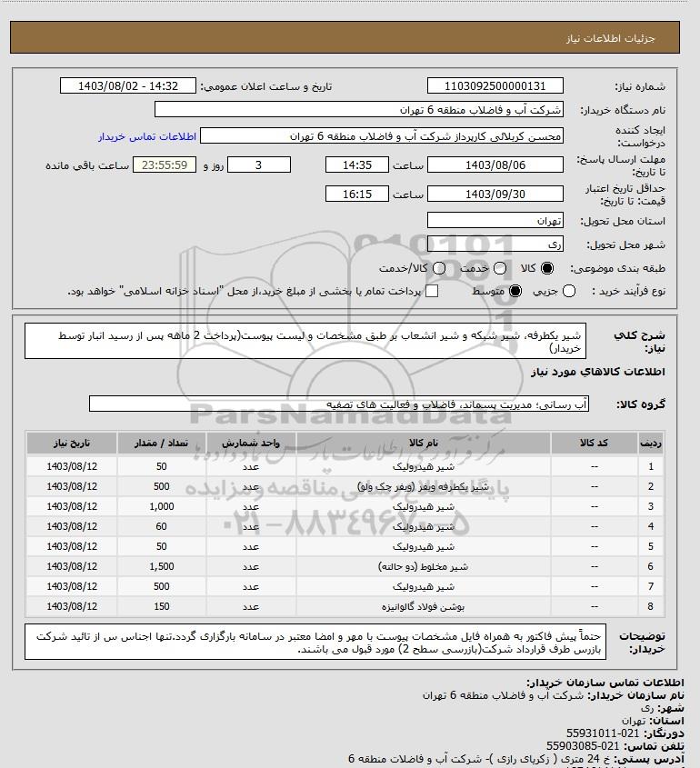The image size is (700, 768).
Task: Click the نام کالا column header
Action: pyautogui.click(x=424, y=443)
